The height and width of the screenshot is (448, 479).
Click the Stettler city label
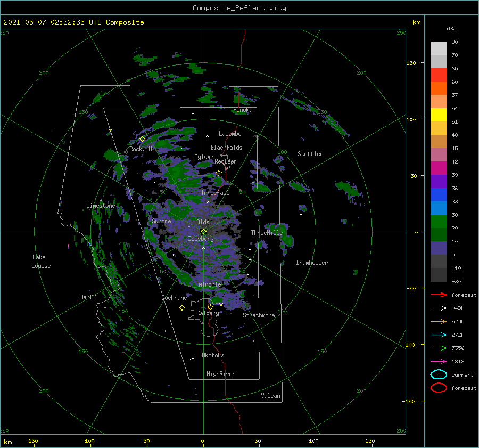click(x=310, y=154)
